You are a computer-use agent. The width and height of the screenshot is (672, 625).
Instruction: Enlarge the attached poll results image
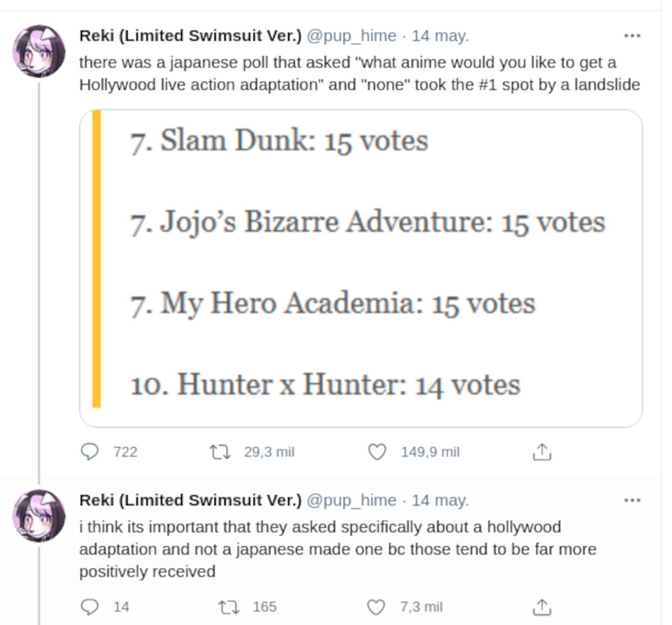click(361, 268)
